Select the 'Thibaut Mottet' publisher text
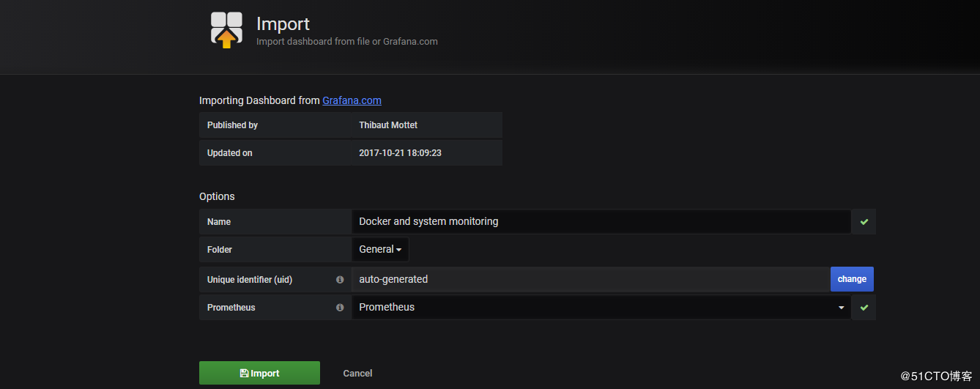 click(x=388, y=125)
